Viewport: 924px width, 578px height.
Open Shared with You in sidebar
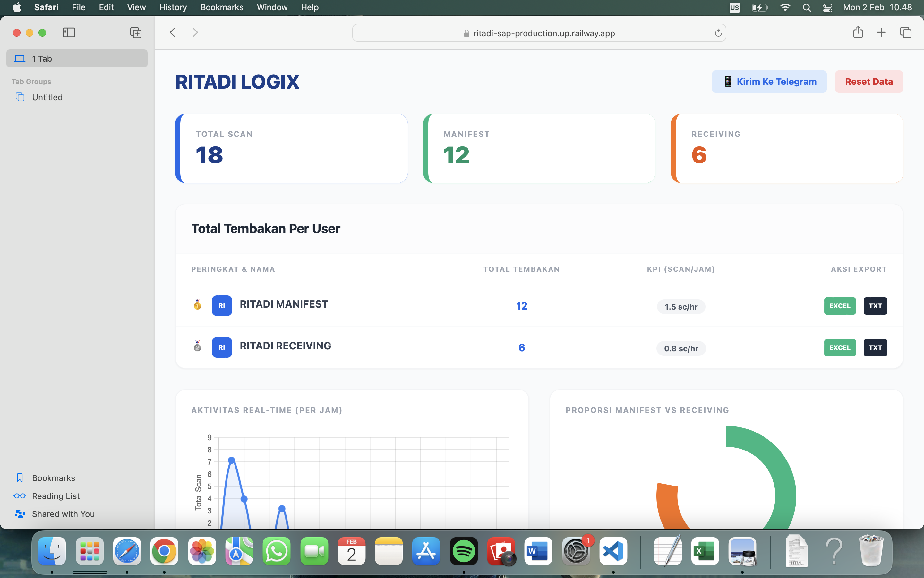point(77,514)
